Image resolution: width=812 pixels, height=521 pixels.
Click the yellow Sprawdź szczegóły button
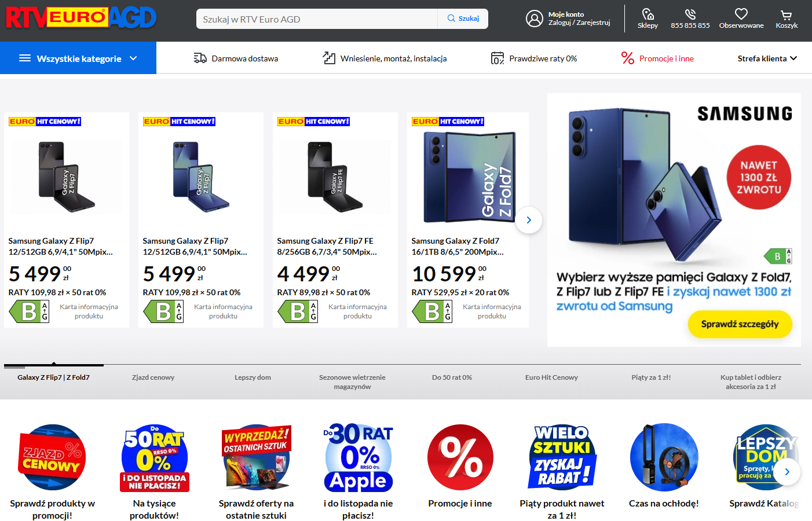[740, 324]
